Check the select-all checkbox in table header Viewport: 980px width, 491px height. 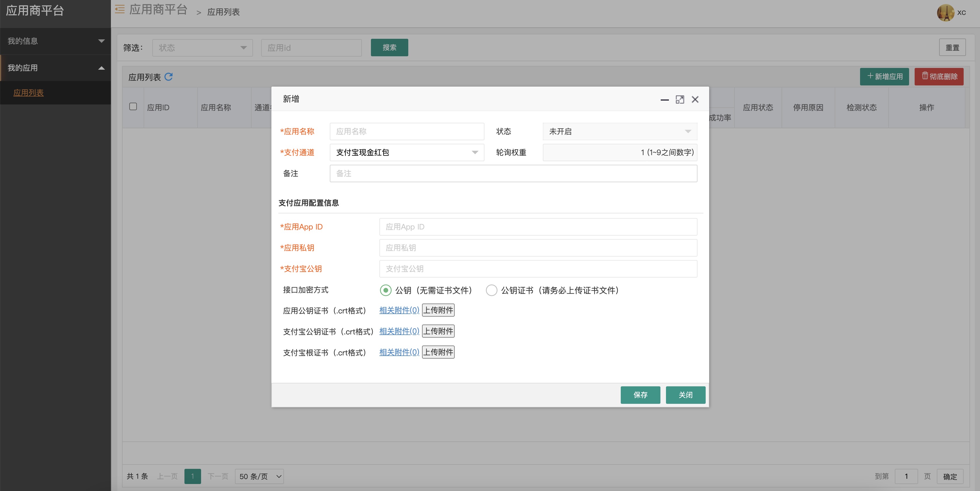[133, 106]
